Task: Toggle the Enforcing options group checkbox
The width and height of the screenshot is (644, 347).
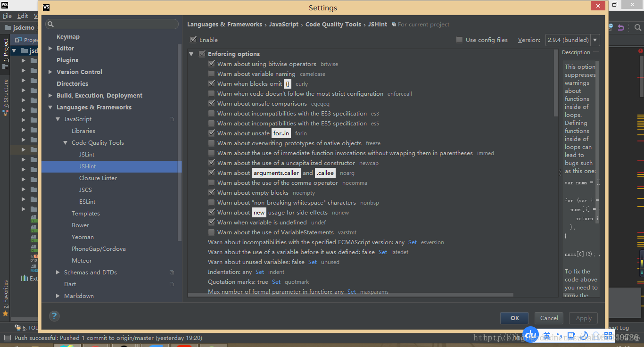Action: pos(202,54)
